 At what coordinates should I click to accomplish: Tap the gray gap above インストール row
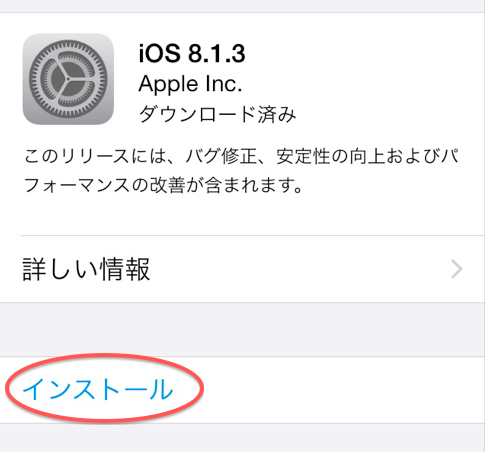tap(242, 329)
